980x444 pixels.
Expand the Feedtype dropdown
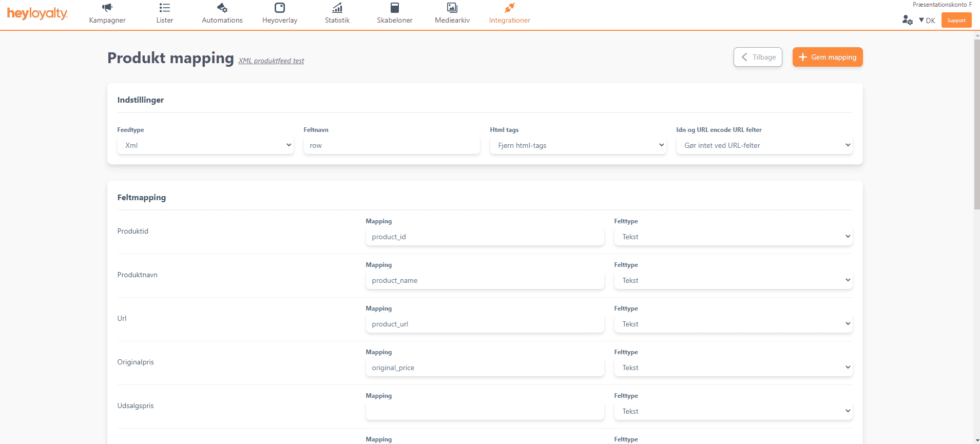click(x=205, y=145)
